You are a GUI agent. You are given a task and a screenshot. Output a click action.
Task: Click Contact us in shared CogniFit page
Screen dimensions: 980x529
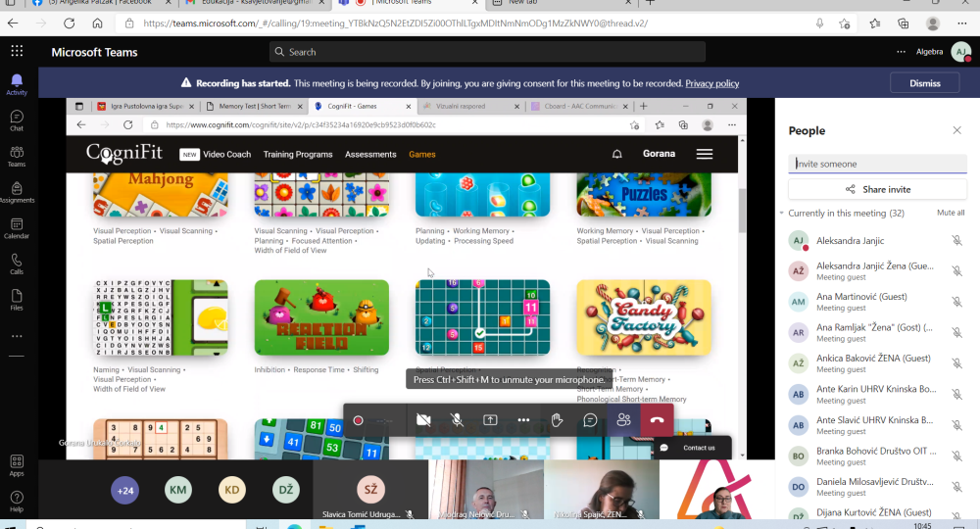(692, 448)
